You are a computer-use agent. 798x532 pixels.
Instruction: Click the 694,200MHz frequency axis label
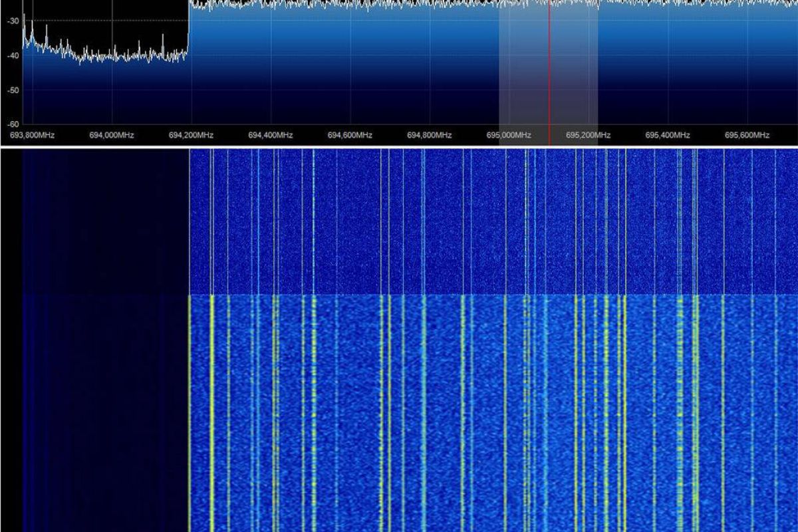[191, 135]
